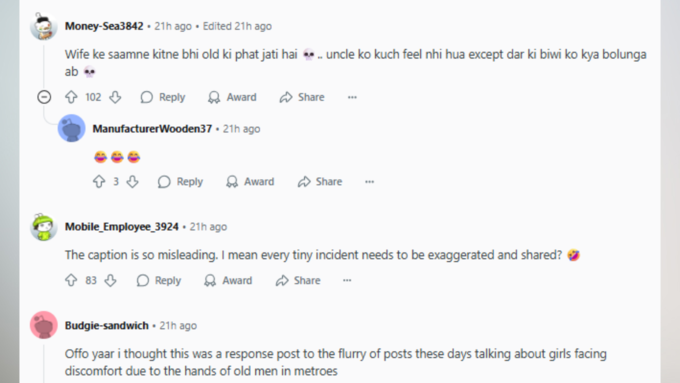Give Award to Money-Sea3842's comment

pyautogui.click(x=232, y=97)
